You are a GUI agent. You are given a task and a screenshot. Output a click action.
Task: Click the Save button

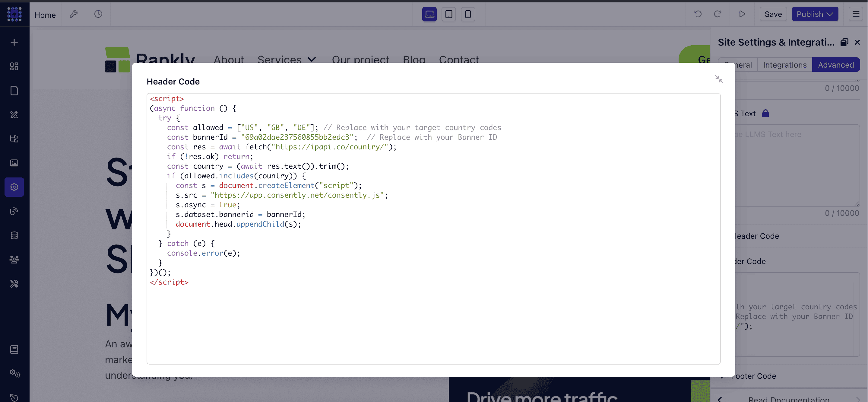773,14
